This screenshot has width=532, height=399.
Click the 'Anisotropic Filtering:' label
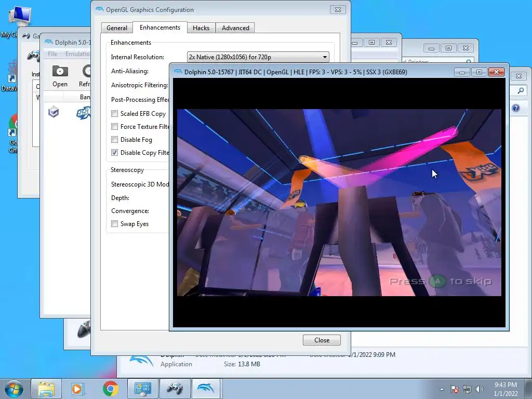140,85
